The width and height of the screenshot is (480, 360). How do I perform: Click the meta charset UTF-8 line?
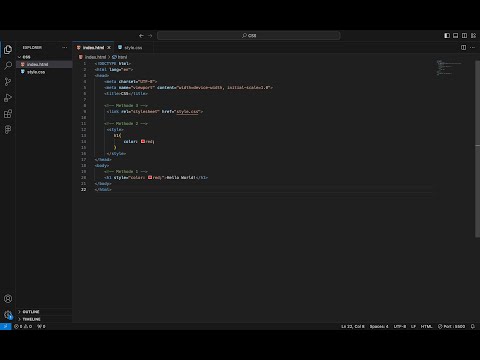[x=130, y=81]
